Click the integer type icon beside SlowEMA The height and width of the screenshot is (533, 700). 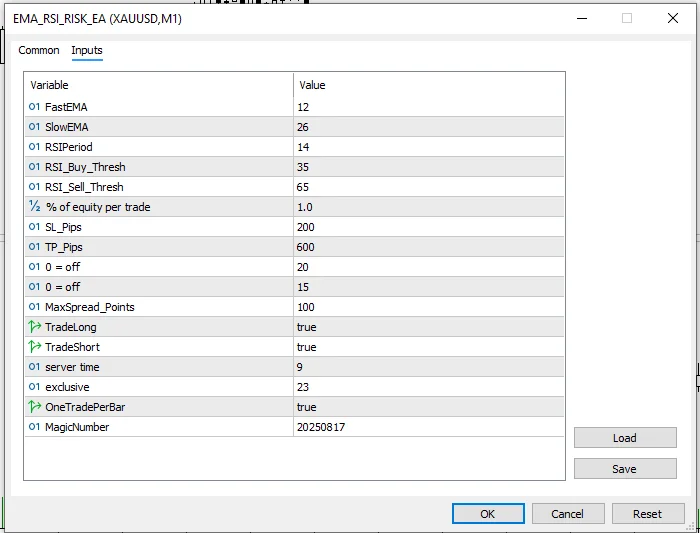(34, 127)
